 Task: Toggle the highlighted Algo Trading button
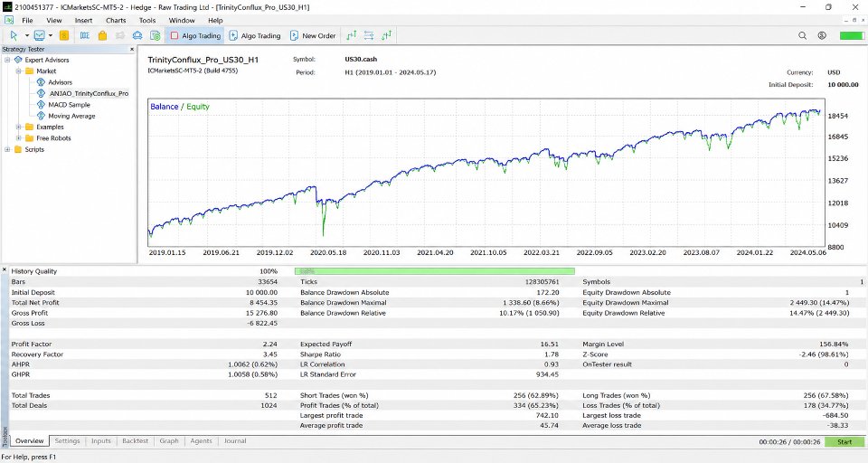coord(195,35)
